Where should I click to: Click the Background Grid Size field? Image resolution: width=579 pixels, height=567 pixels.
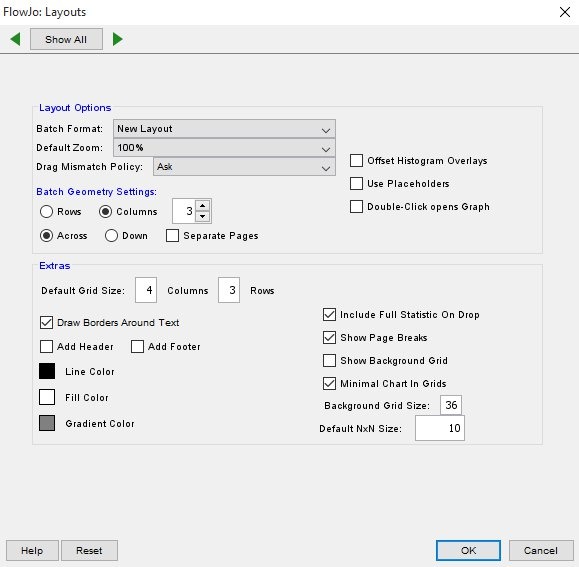click(451, 405)
